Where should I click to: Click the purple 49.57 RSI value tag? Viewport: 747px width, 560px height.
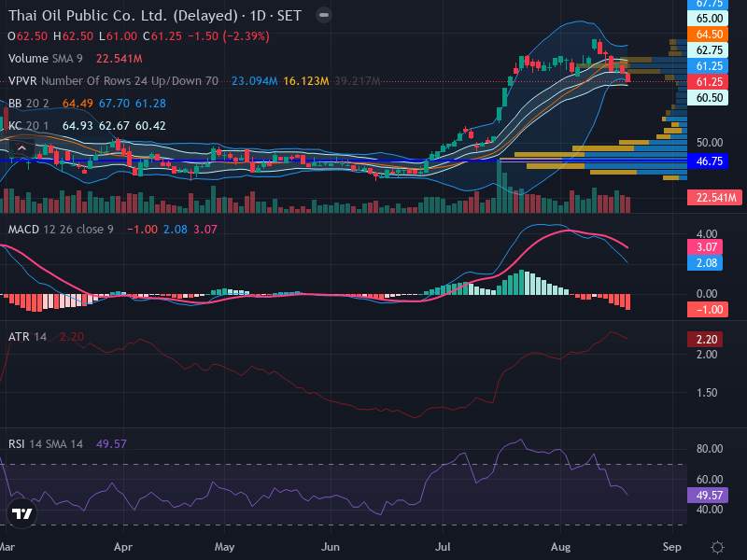coord(707,496)
